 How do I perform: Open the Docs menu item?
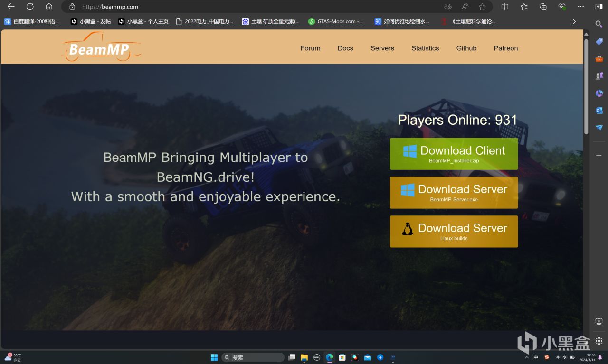[345, 48]
